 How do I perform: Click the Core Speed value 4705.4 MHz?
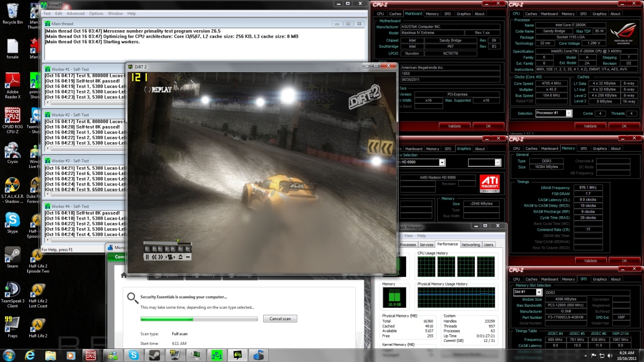click(551, 83)
